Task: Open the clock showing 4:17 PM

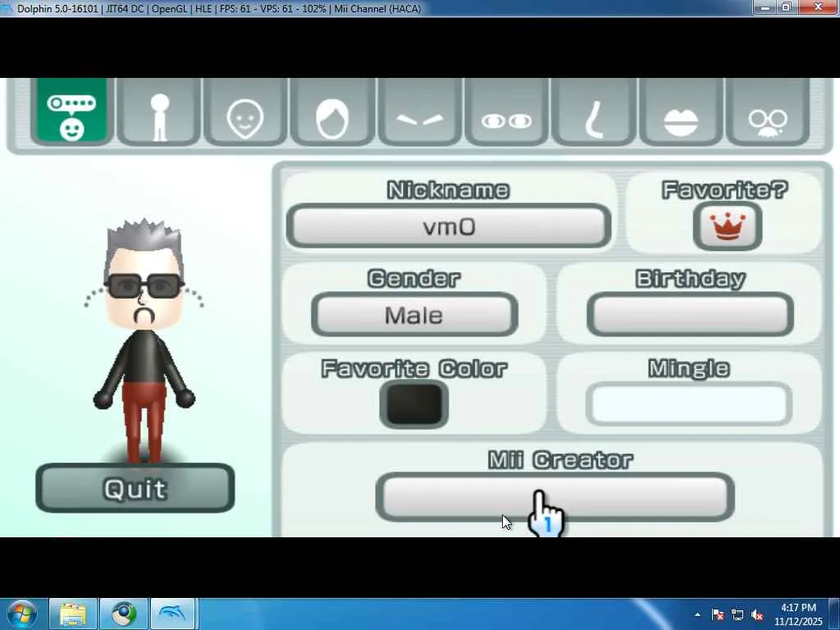Action: click(x=798, y=614)
